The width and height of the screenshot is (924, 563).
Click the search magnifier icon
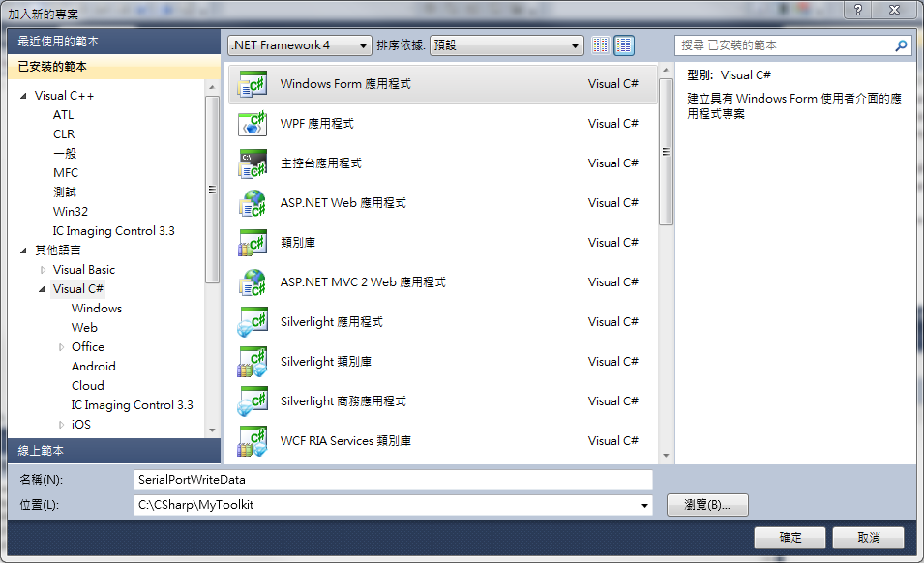point(901,45)
